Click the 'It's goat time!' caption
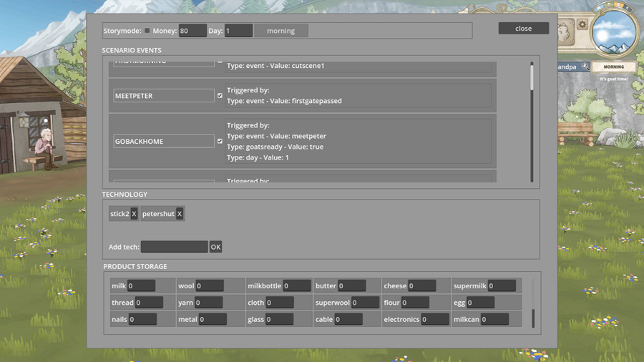Viewport: 644px width, 362px height. (614, 79)
